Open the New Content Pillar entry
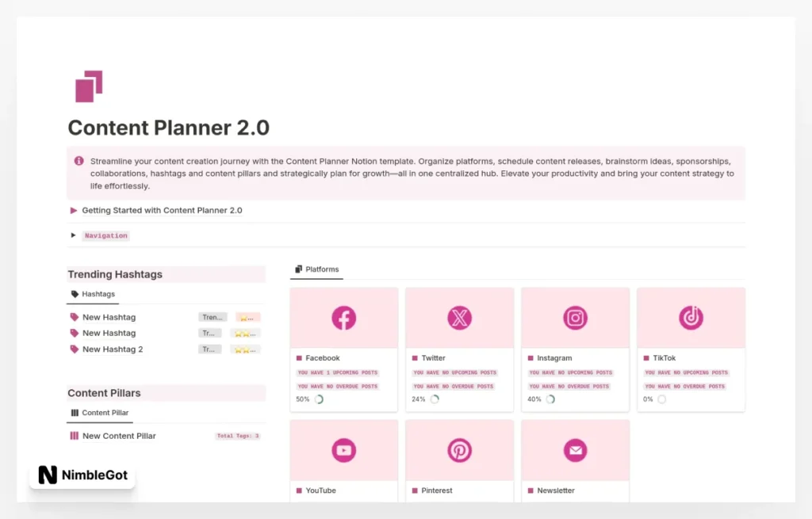The width and height of the screenshot is (812, 519). click(120, 436)
